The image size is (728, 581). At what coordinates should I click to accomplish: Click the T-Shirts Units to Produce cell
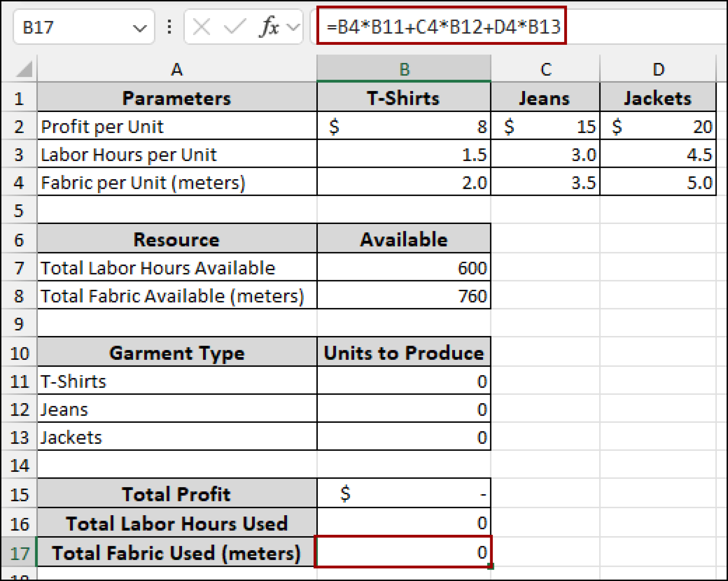(404, 382)
